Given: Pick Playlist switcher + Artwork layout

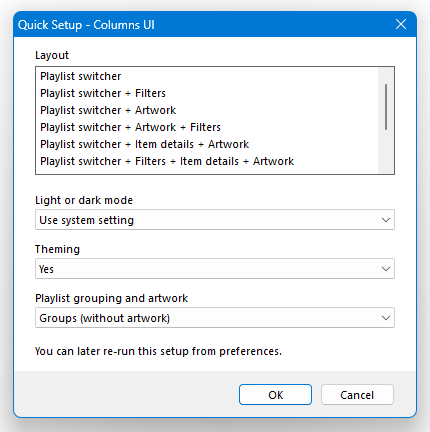Looking at the screenshot, I should (209, 110).
